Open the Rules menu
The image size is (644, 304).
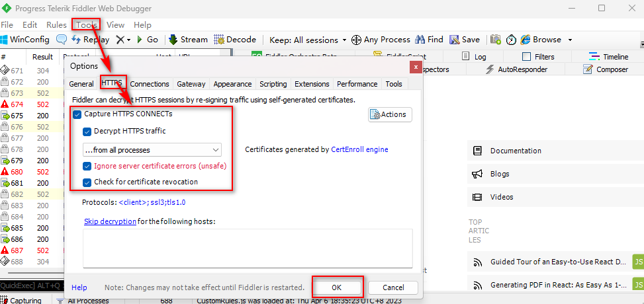point(57,25)
